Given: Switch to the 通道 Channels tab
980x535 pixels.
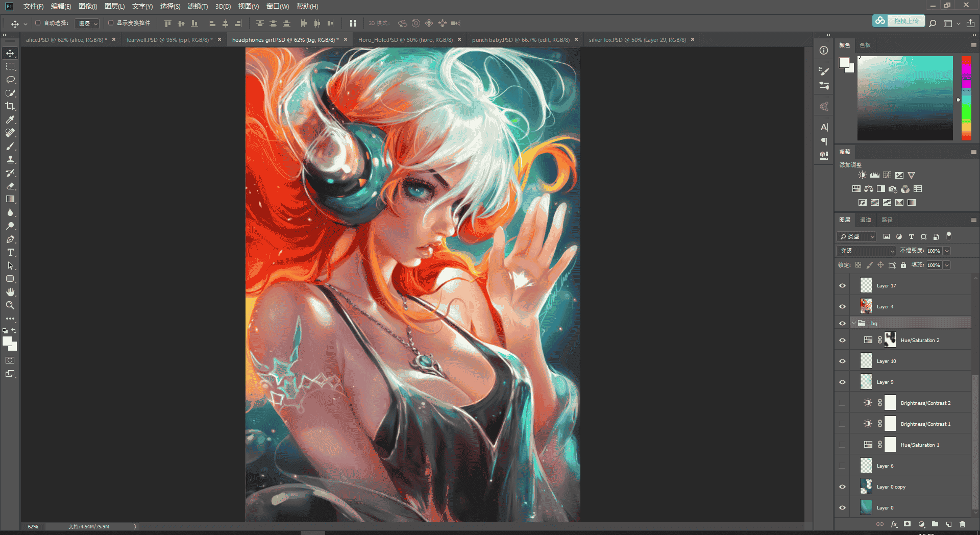Looking at the screenshot, I should point(866,220).
